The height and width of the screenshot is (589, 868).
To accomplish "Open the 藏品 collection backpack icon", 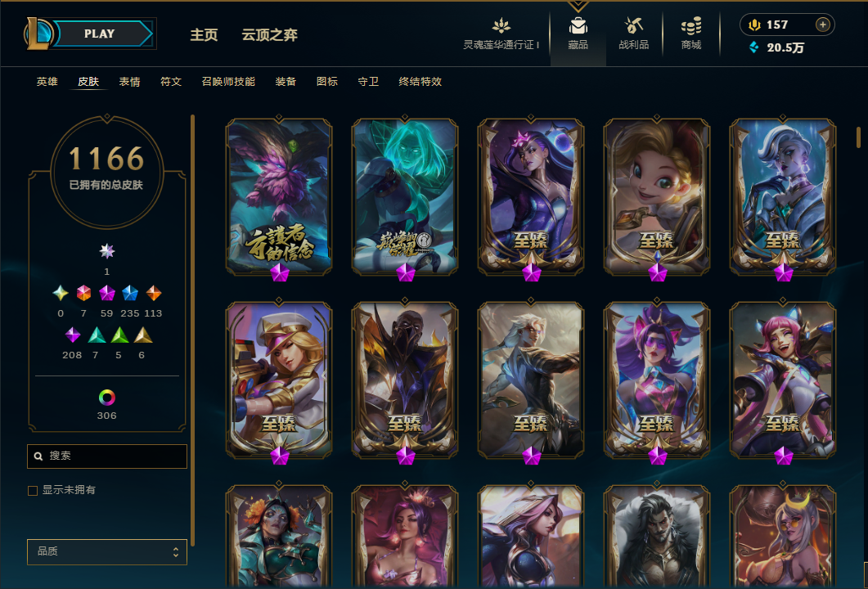I will 578,25.
